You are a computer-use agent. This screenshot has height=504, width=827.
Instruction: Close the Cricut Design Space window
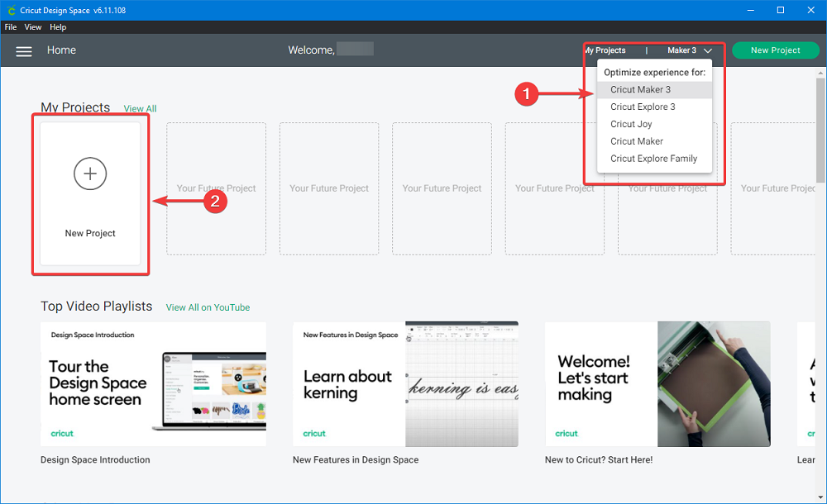click(811, 10)
